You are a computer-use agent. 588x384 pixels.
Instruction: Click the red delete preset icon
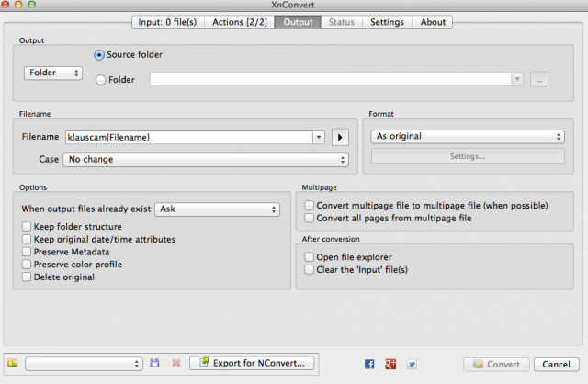(x=175, y=363)
